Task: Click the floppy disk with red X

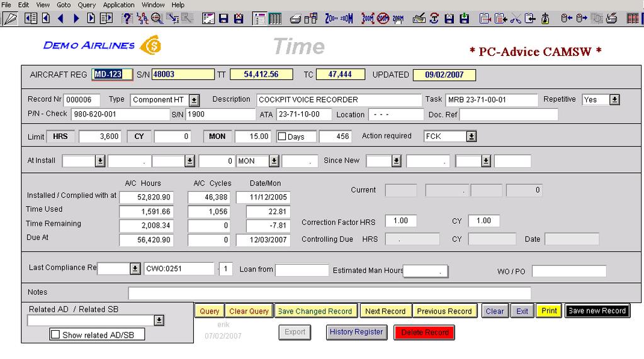Action: [x=239, y=18]
